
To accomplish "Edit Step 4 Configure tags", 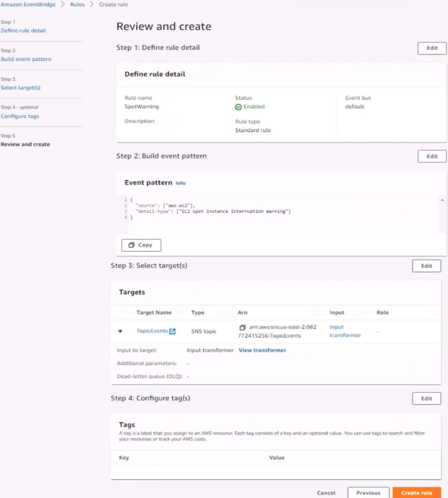I will (x=427, y=398).
